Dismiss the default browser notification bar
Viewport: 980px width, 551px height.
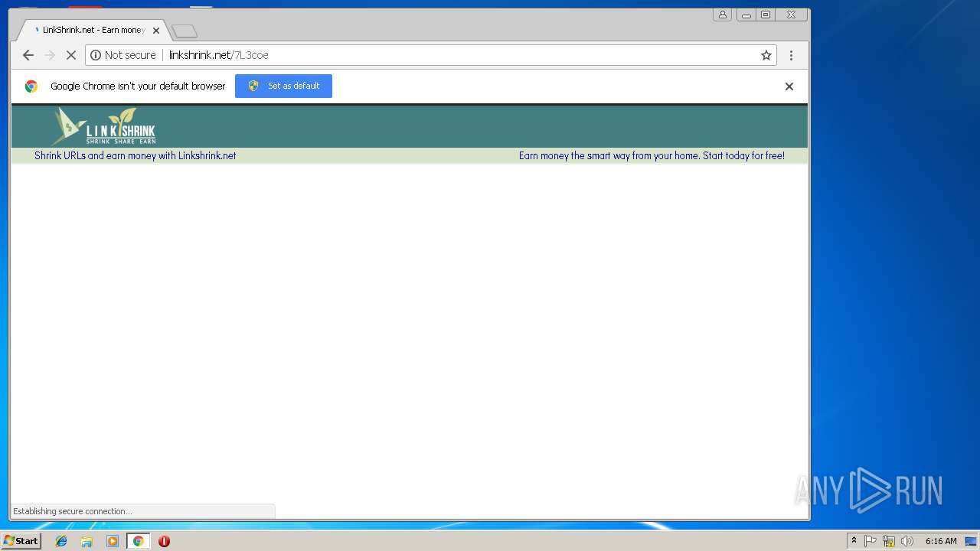[x=789, y=86]
